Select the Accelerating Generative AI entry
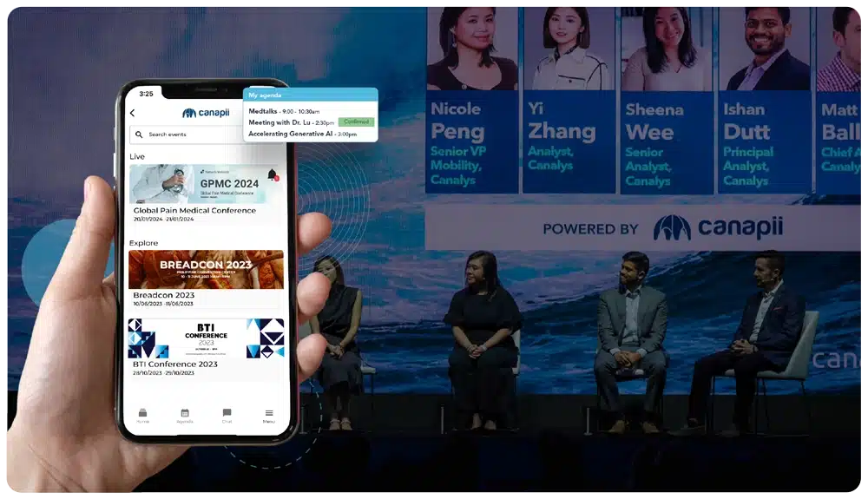Image resolution: width=868 pixels, height=499 pixels. (302, 134)
